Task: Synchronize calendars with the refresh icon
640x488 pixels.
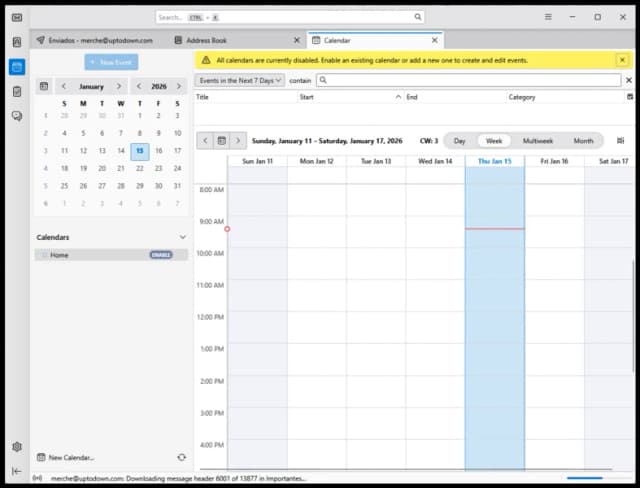Action: pos(182,457)
